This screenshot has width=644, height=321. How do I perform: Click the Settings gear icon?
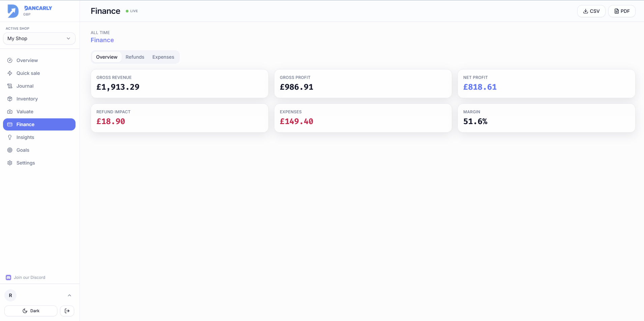pos(10,163)
